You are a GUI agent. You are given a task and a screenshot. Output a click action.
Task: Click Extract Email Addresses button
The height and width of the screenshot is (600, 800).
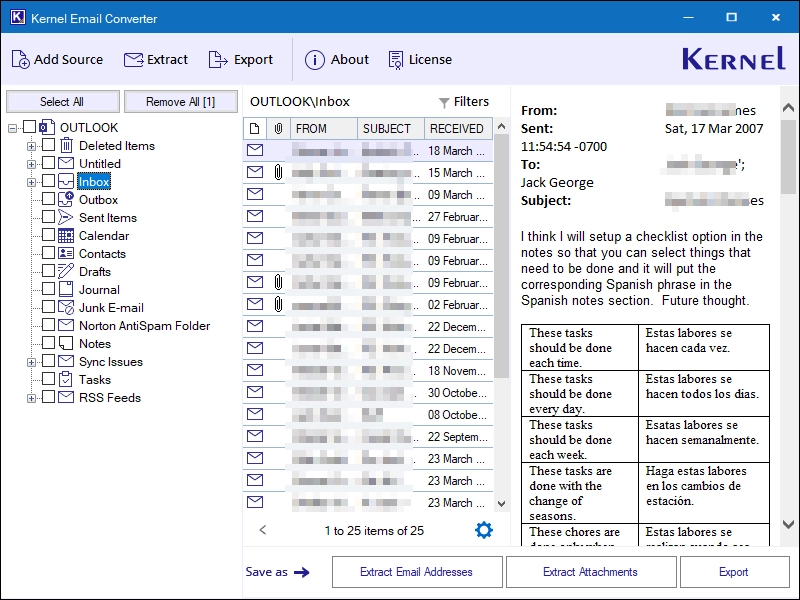(x=417, y=572)
